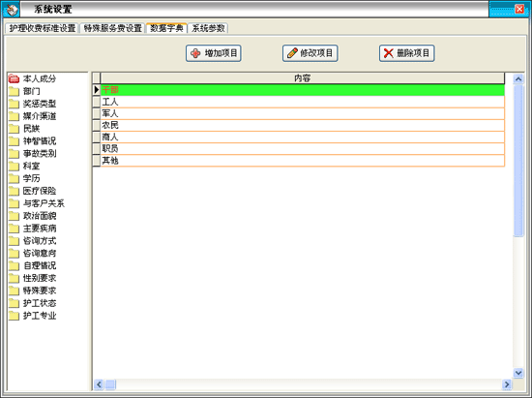Viewport: 532px width, 398px height.
Task: Click the red plus icon on 增加项目
Action: click(195, 53)
